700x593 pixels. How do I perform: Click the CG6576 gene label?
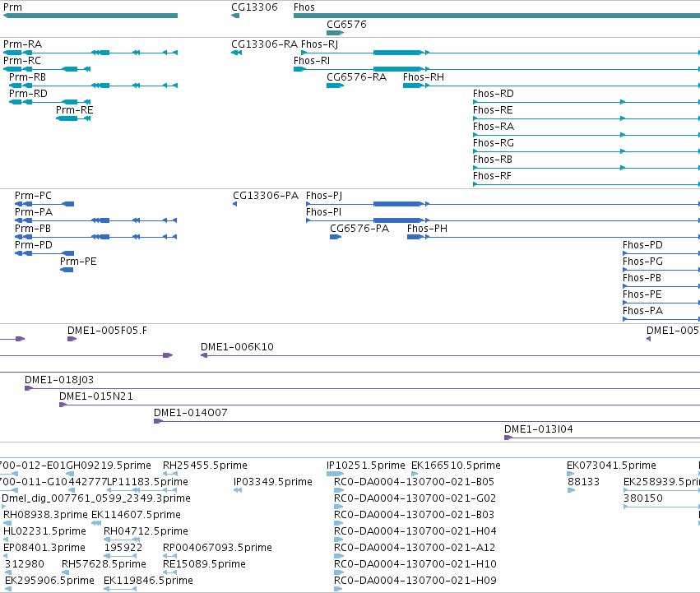[x=346, y=25]
